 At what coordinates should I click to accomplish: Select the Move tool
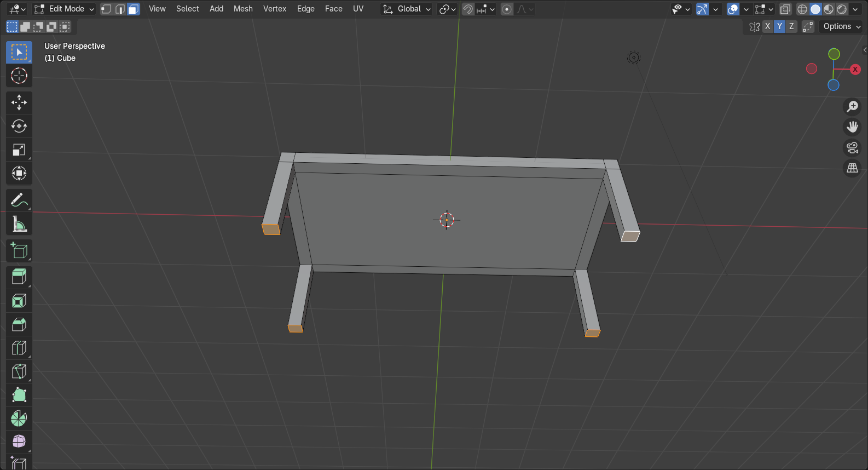pyautogui.click(x=19, y=102)
